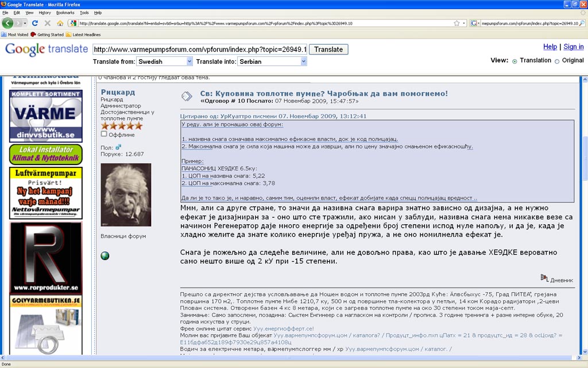Open the Sign in link
The image size is (588, 368).
click(x=573, y=47)
